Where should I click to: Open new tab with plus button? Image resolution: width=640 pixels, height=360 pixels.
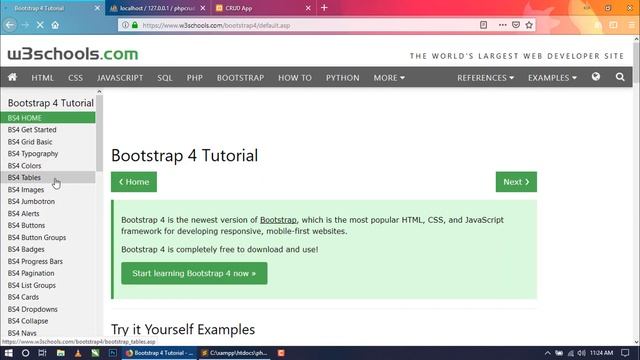pyautogui.click(x=324, y=8)
